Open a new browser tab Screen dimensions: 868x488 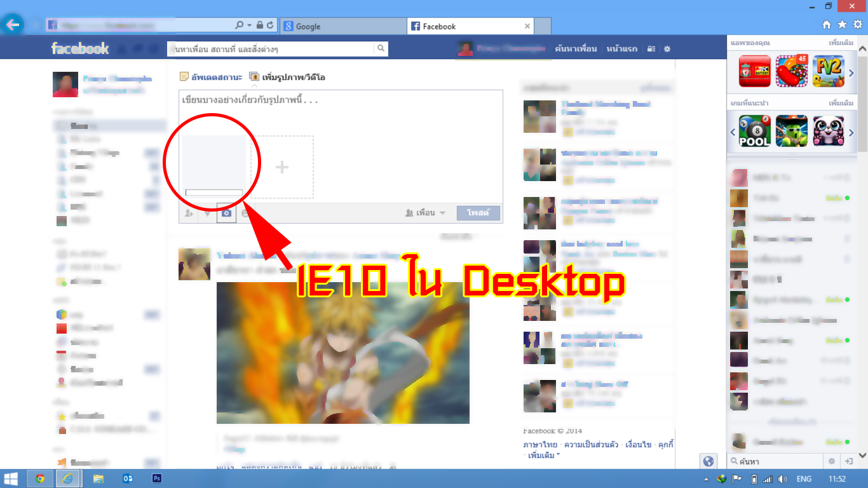[x=542, y=26]
